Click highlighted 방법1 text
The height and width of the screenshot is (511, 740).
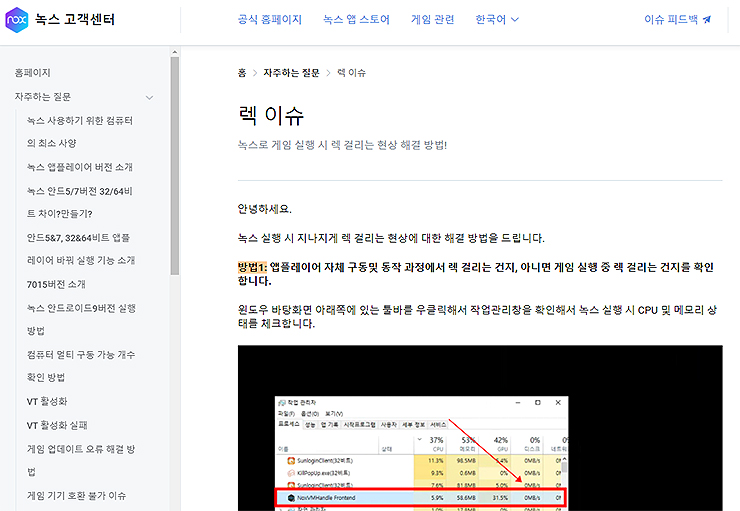[x=252, y=268]
